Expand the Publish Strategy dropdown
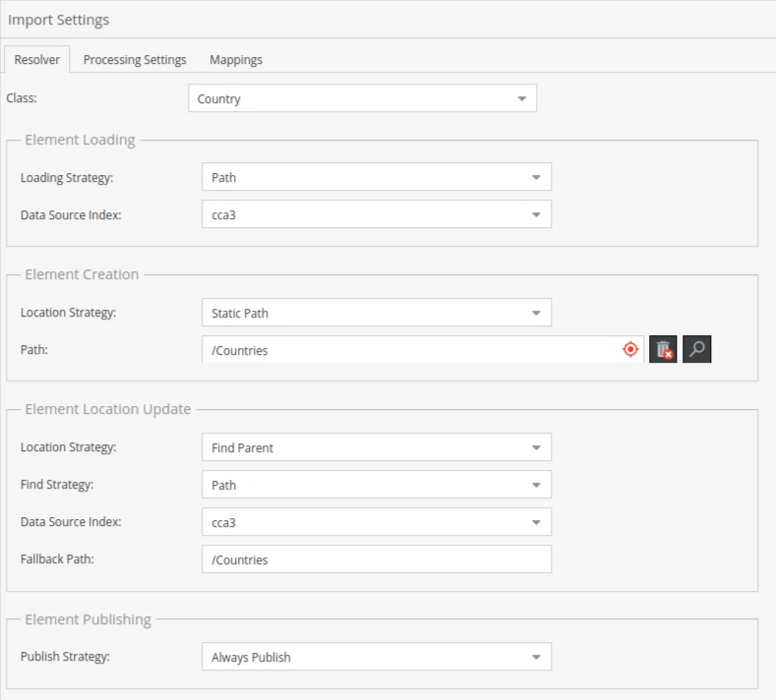This screenshot has width=776, height=700. pyautogui.click(x=376, y=658)
